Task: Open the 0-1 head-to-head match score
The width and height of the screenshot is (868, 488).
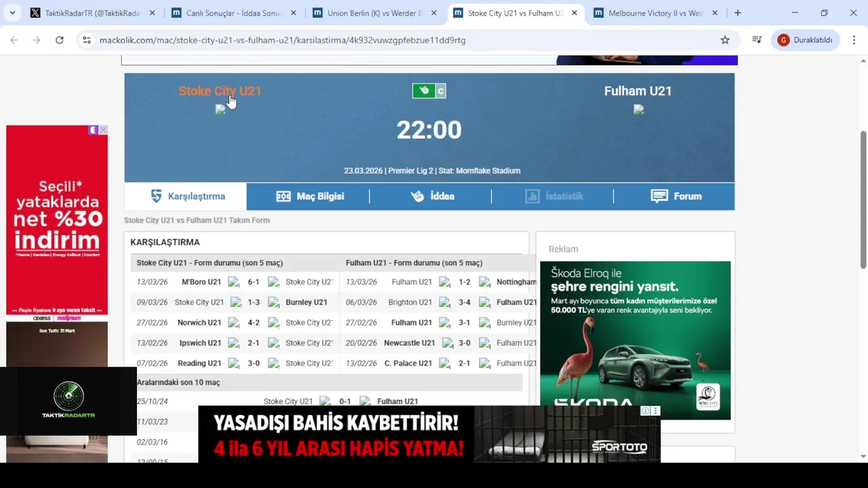Action: point(345,401)
